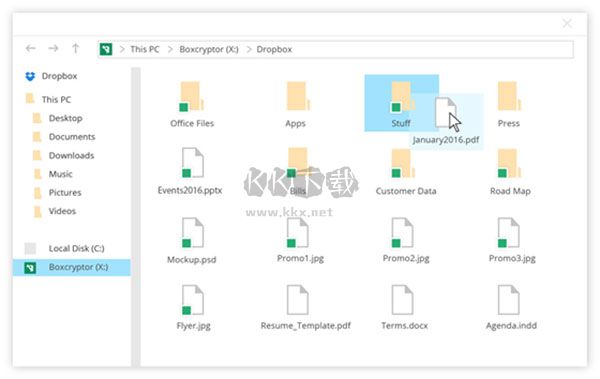Click Dropbox in the address breadcrumb
Viewport: 600px width, 379px height.
point(274,49)
